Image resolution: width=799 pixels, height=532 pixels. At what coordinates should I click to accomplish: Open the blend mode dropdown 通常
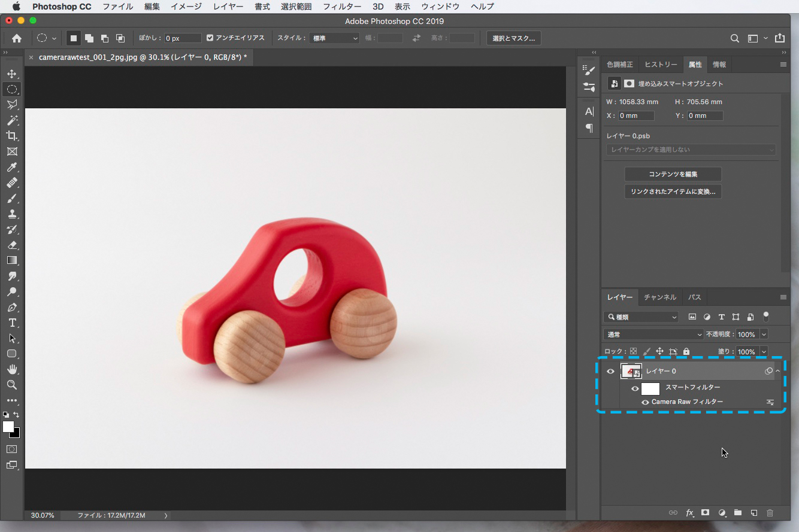pyautogui.click(x=653, y=335)
